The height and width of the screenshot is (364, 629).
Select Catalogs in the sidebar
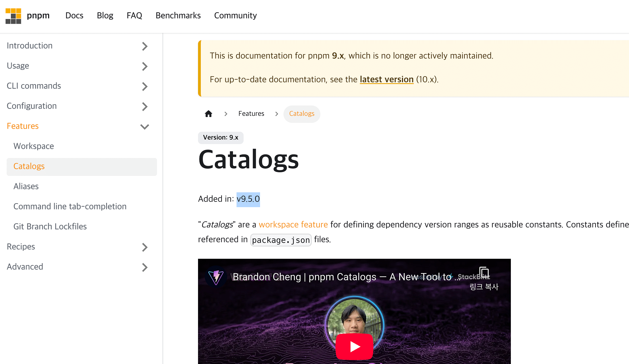(x=82, y=167)
